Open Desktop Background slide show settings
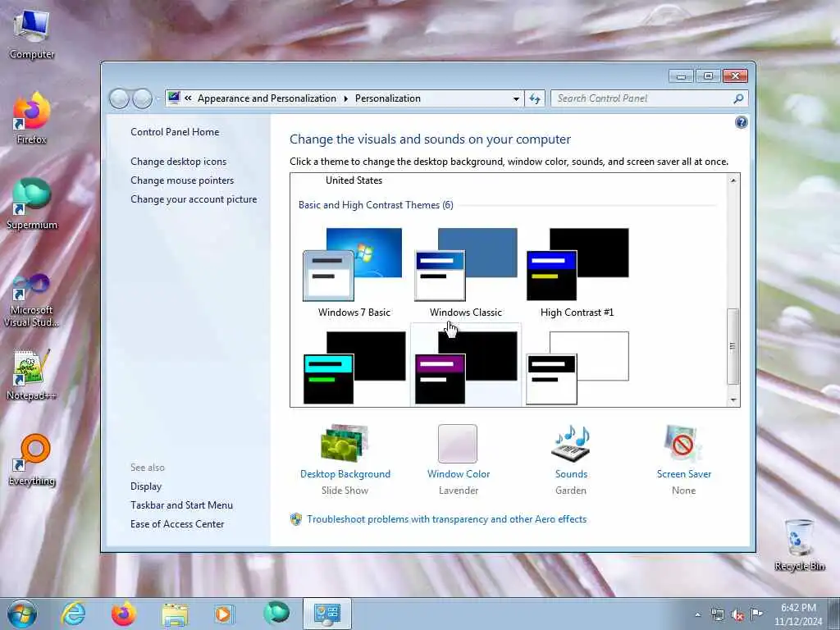Viewport: 840px width, 630px height. tap(345, 443)
